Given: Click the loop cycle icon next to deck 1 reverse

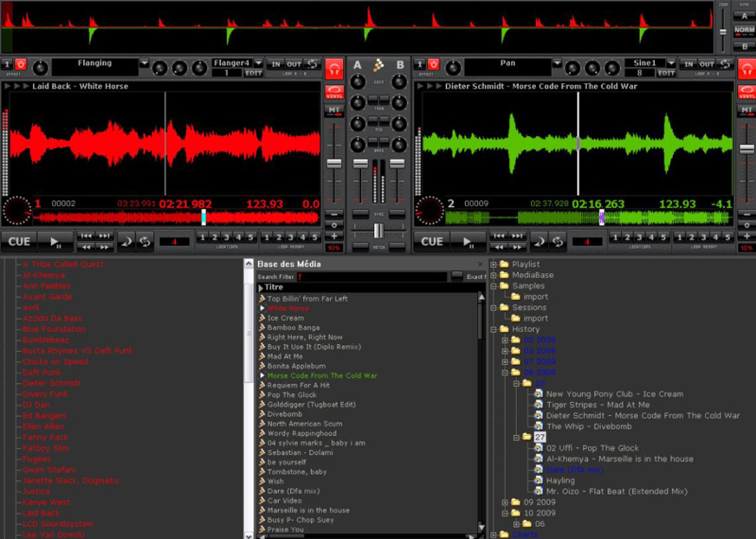Looking at the screenshot, I should click(x=145, y=242).
